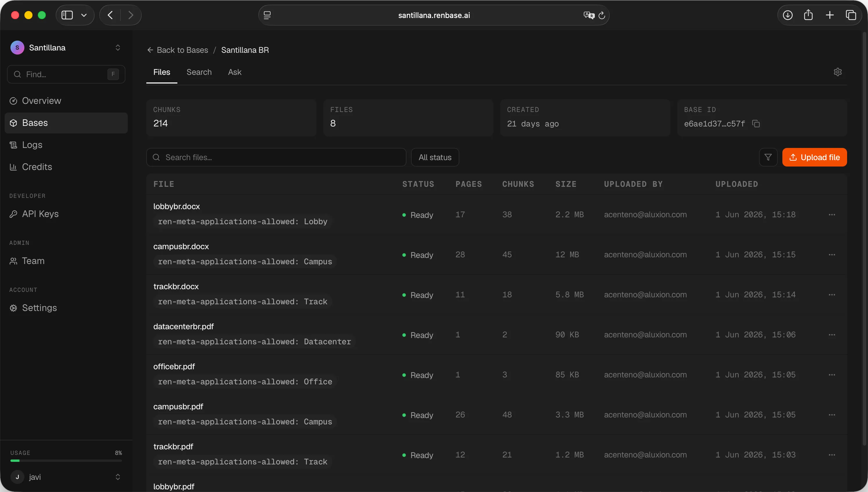Click the sidebar Settings gear icon
Viewport: 868px width, 492px height.
(13, 308)
